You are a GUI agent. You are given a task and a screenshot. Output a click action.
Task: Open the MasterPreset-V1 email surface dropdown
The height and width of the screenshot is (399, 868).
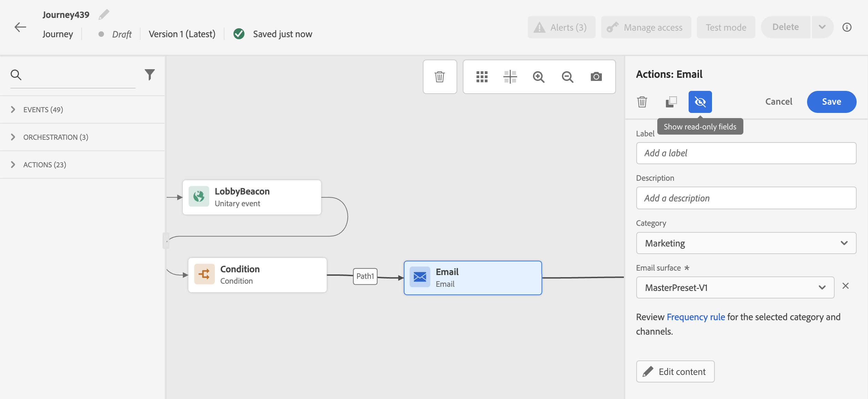click(x=735, y=287)
